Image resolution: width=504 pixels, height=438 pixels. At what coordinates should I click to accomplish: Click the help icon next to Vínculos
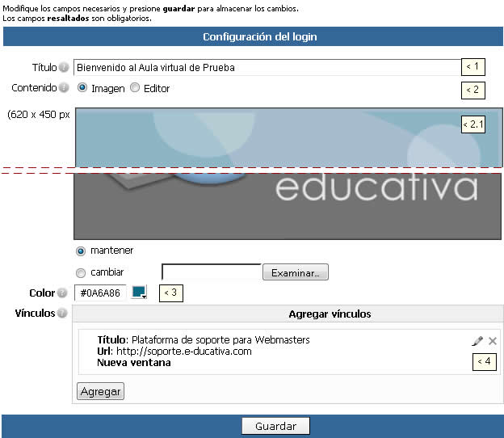click(x=62, y=313)
